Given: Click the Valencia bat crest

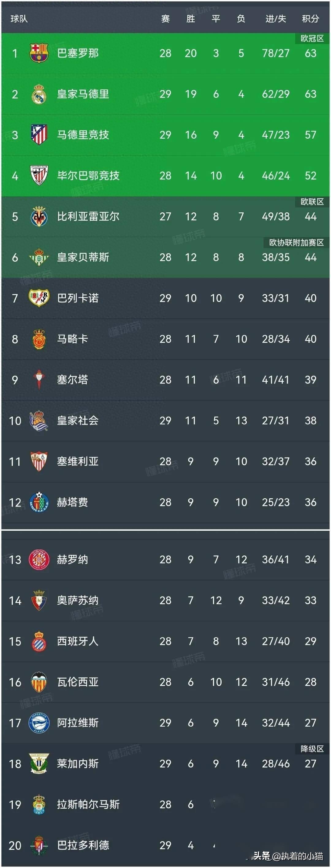Looking at the screenshot, I should click(39, 682).
